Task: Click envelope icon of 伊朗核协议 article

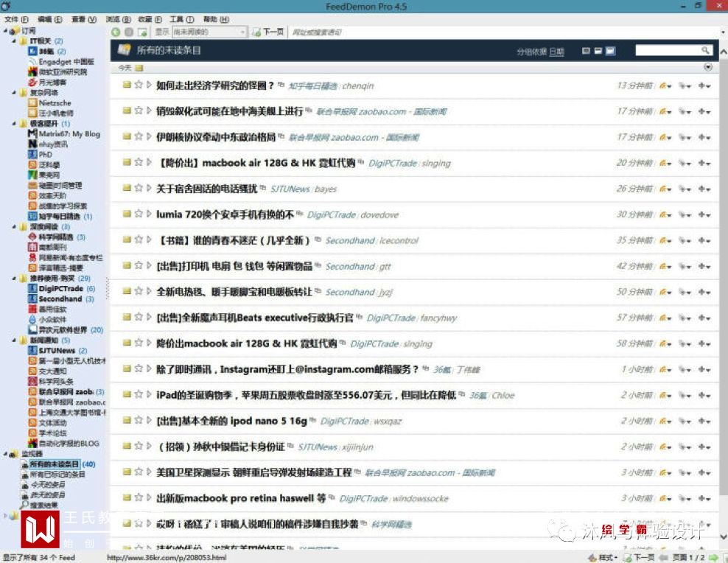Action: pos(126,136)
